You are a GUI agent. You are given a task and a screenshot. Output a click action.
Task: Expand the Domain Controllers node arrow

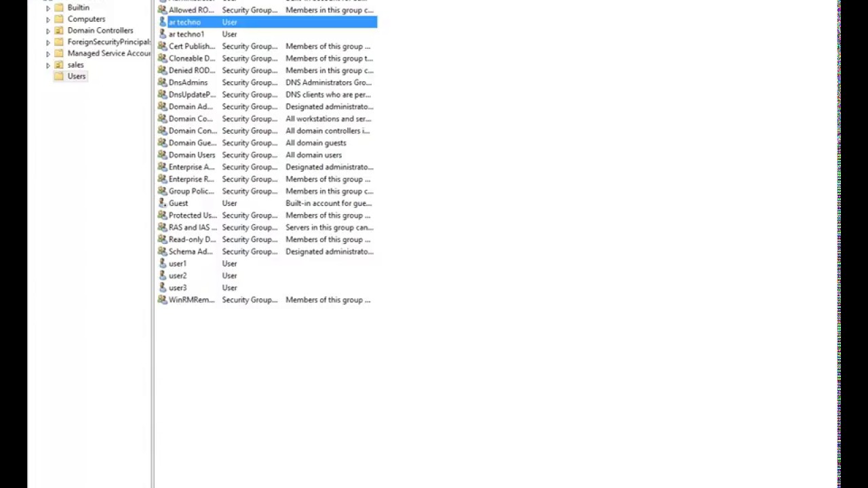pyautogui.click(x=48, y=31)
